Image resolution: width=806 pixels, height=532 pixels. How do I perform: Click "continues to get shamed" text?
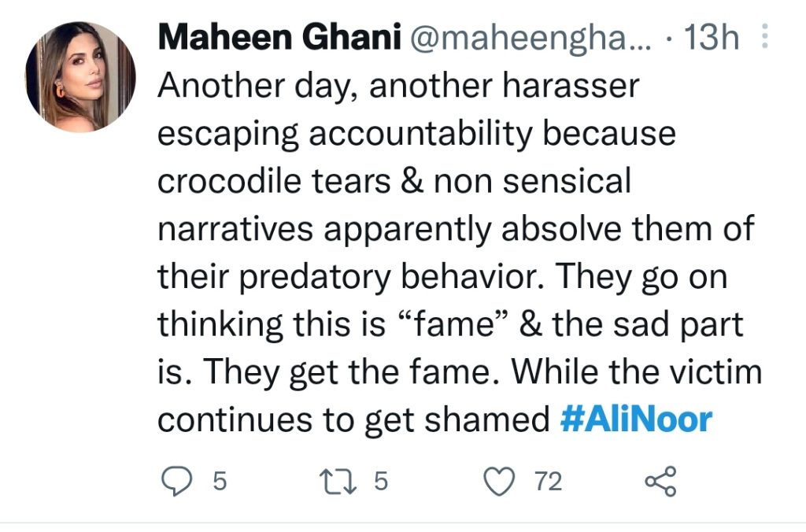click(x=353, y=421)
